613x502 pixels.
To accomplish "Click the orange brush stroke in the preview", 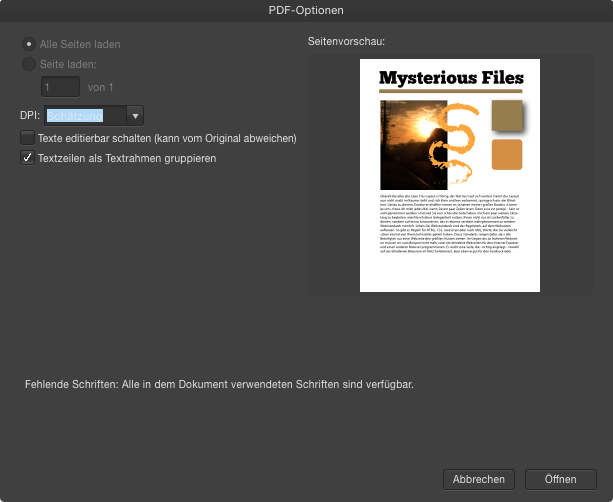I will coord(456,135).
